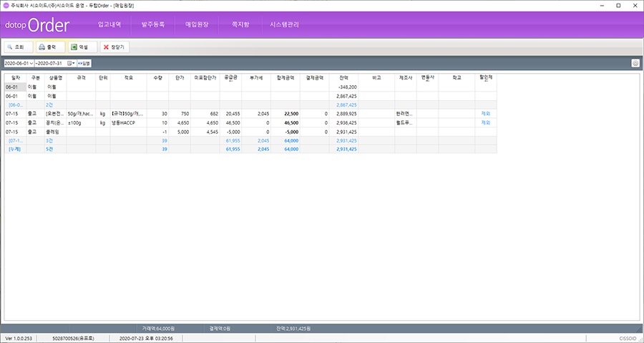Click the dotop Order logo
The width and height of the screenshot is (644, 343).
37,26
